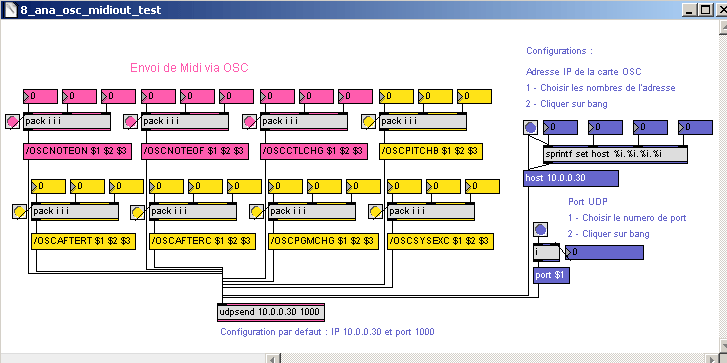This screenshot has width=727, height=363.
Task: Click the /OSCCTLCHG $1 $2 $3 message box
Action: [314, 151]
